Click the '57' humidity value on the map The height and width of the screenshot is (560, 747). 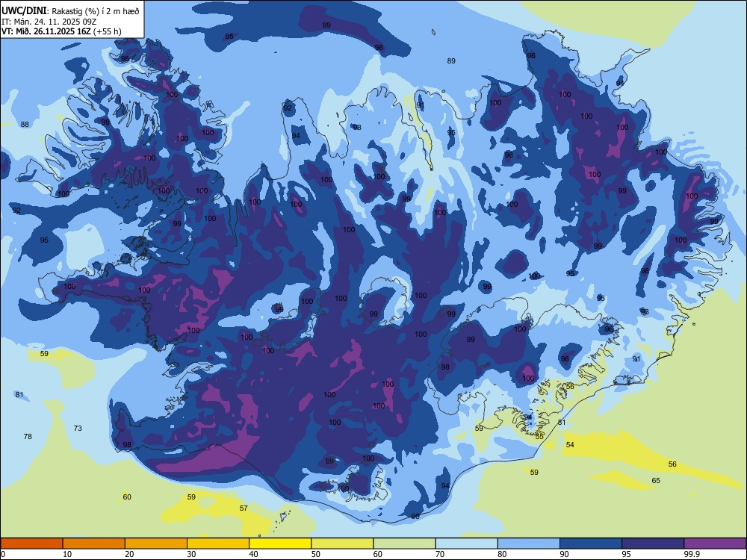(244, 508)
